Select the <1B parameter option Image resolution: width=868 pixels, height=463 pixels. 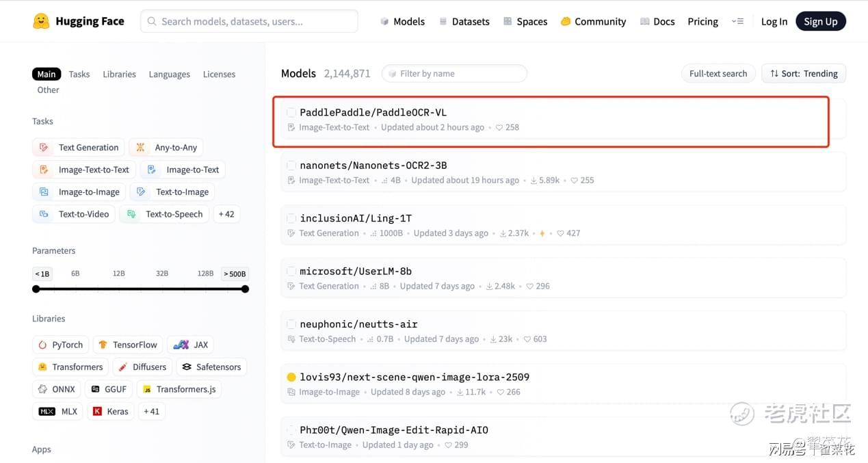tap(42, 274)
